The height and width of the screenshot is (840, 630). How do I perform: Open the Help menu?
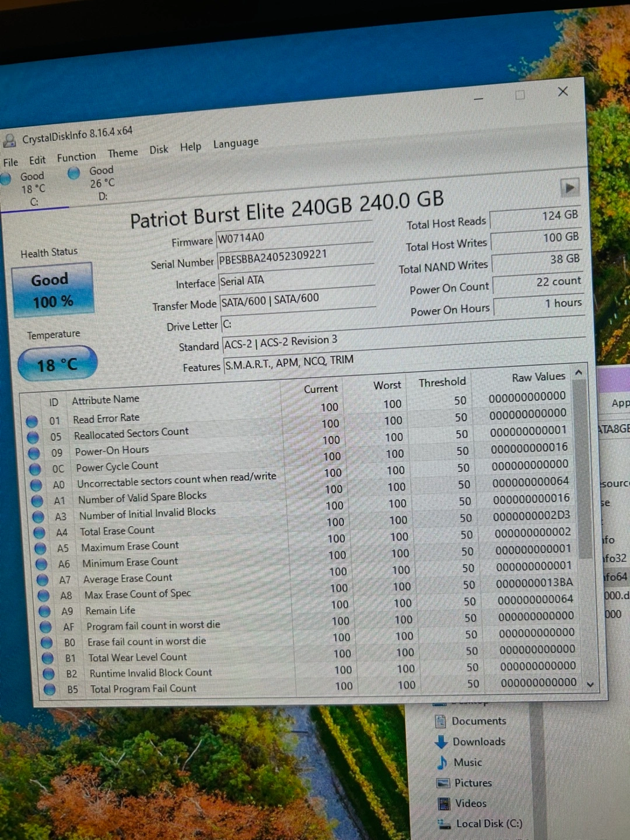[190, 147]
